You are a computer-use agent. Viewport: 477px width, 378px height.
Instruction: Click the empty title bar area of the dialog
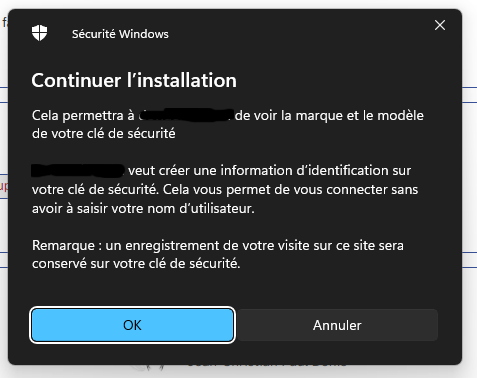[300, 33]
